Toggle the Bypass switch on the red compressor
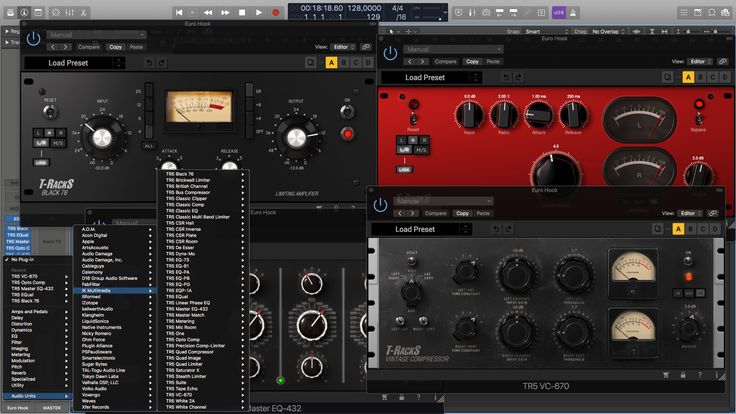 tap(698, 118)
